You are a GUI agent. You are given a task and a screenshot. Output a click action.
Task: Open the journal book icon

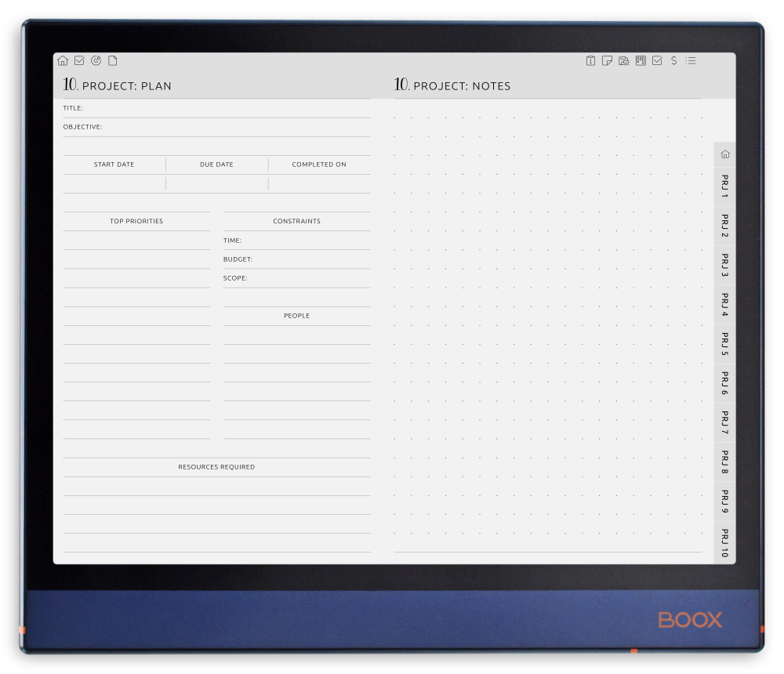pyautogui.click(x=640, y=60)
